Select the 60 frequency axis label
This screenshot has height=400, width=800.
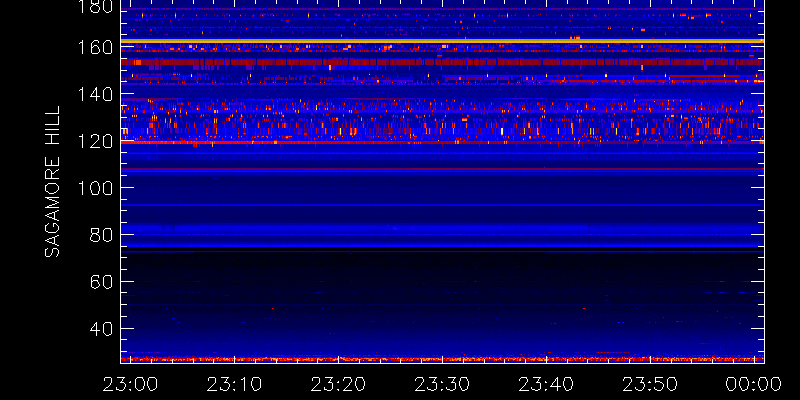point(102,282)
